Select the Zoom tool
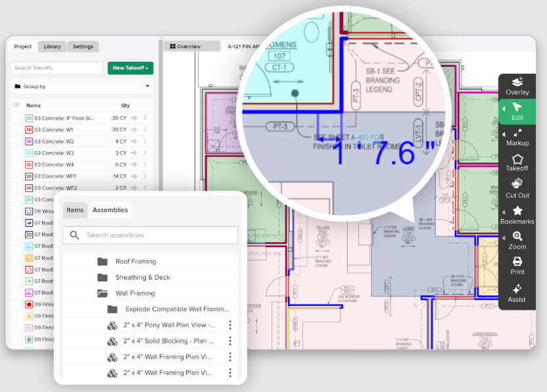Screen dimensions: 547x392 click(x=517, y=240)
